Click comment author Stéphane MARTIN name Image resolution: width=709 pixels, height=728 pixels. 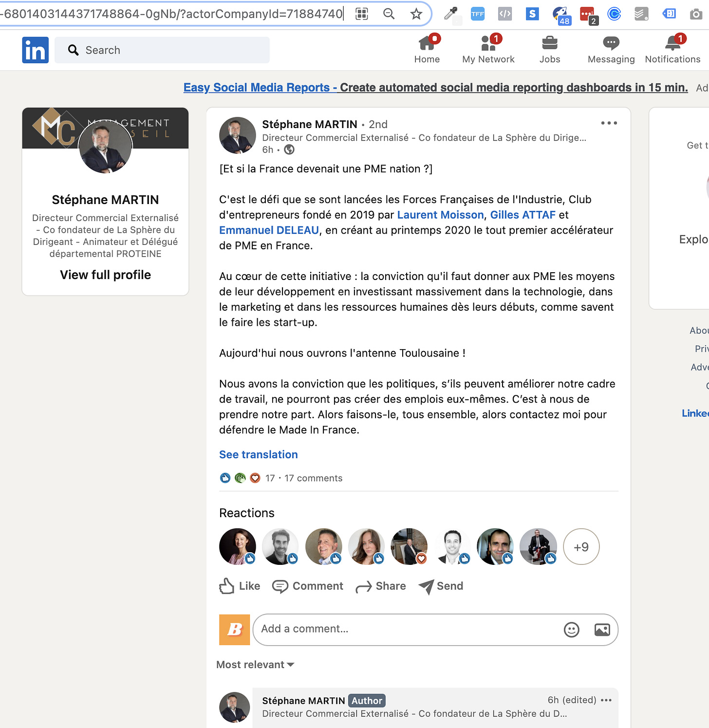point(303,701)
